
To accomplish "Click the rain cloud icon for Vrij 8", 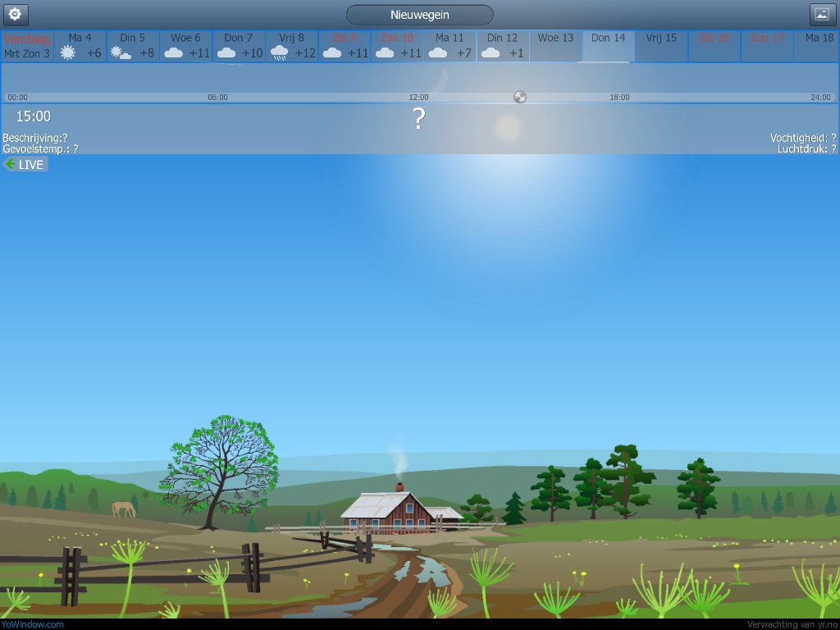I will click(x=280, y=52).
